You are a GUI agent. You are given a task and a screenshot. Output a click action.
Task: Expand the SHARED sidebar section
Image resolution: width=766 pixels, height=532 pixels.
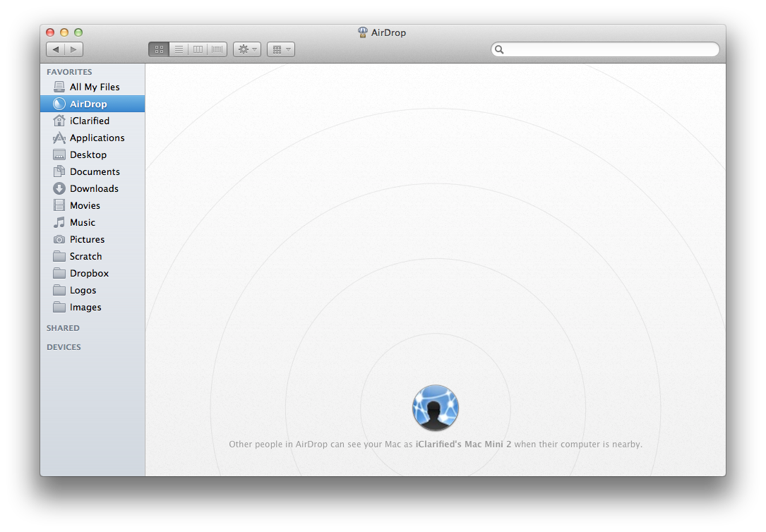pos(63,328)
